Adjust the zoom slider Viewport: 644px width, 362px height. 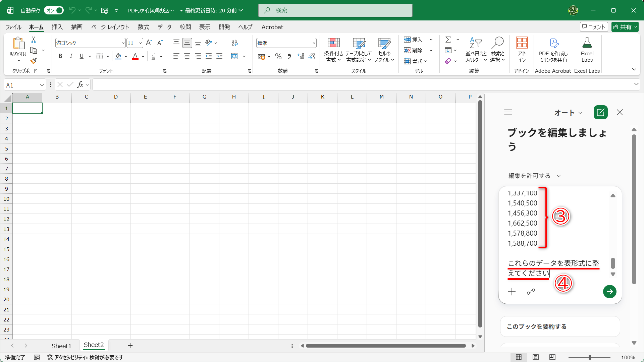click(x=589, y=357)
